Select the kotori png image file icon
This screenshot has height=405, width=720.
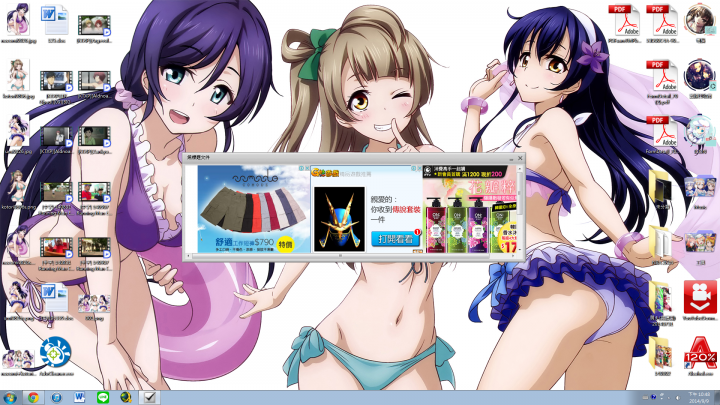[x=18, y=191]
